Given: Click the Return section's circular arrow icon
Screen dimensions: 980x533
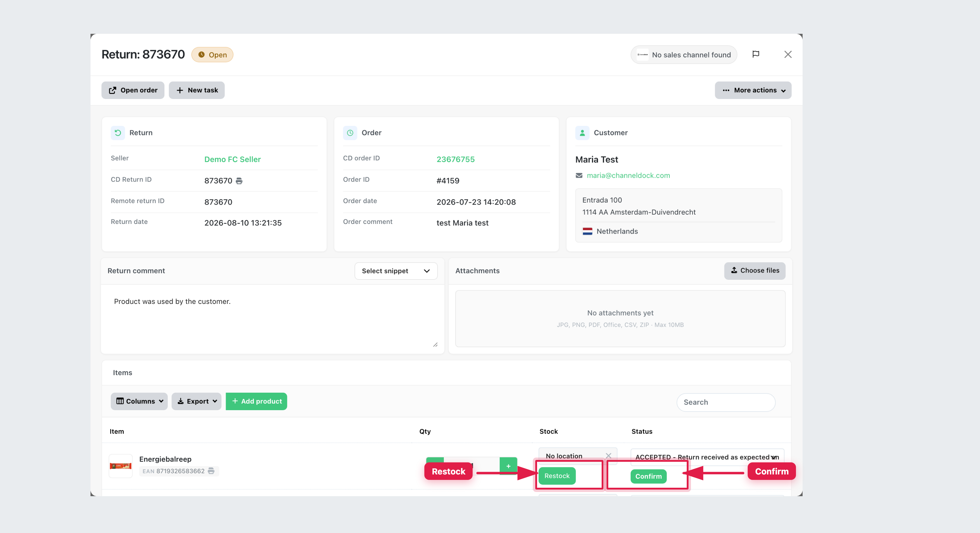Looking at the screenshot, I should [x=118, y=133].
